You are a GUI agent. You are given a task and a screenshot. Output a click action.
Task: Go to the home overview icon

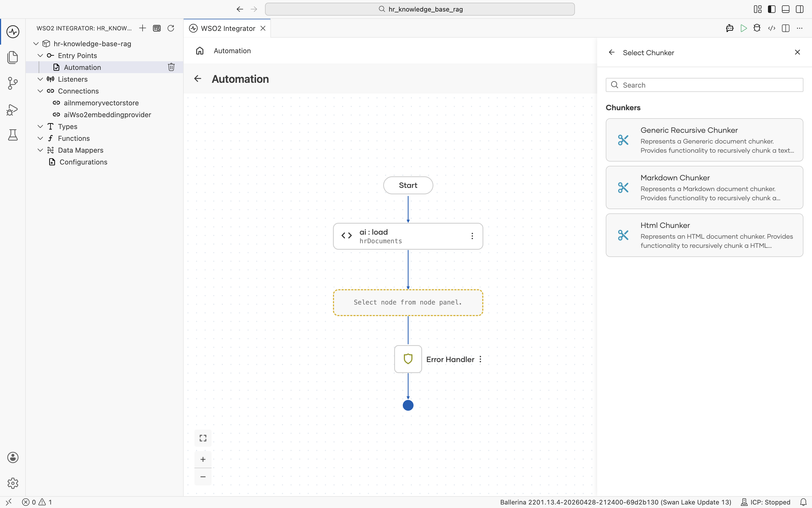200,51
